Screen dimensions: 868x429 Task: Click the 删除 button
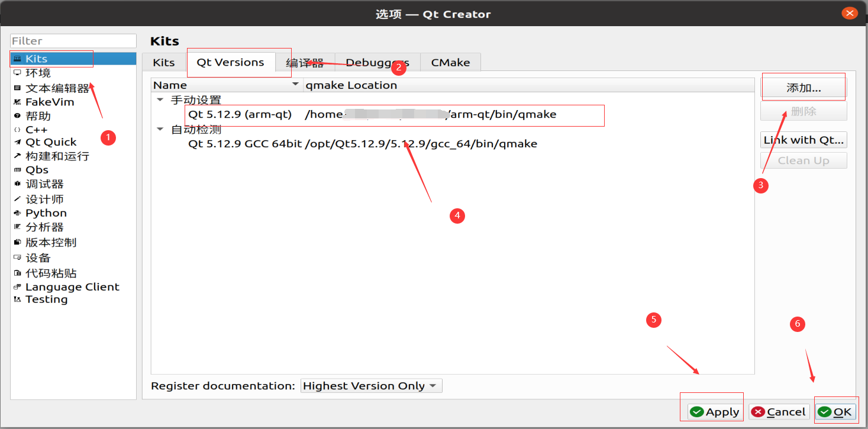click(x=804, y=111)
